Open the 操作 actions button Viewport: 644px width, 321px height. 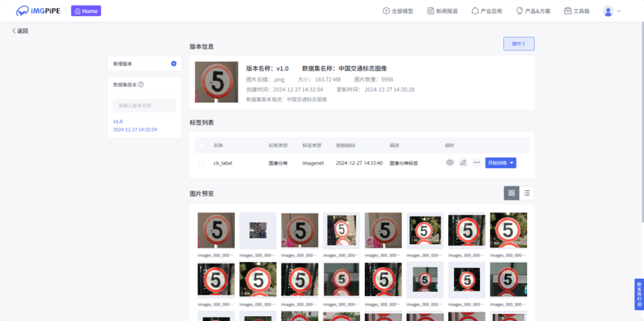(x=519, y=44)
